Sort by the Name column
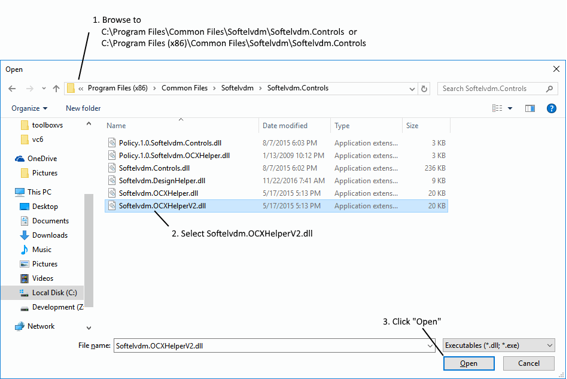567x379 pixels. pyautogui.click(x=116, y=125)
